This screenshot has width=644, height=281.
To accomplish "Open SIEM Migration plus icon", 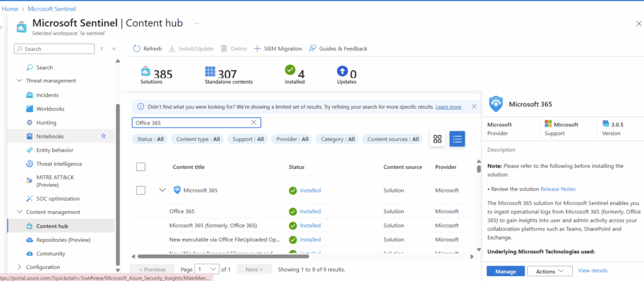I will click(257, 48).
